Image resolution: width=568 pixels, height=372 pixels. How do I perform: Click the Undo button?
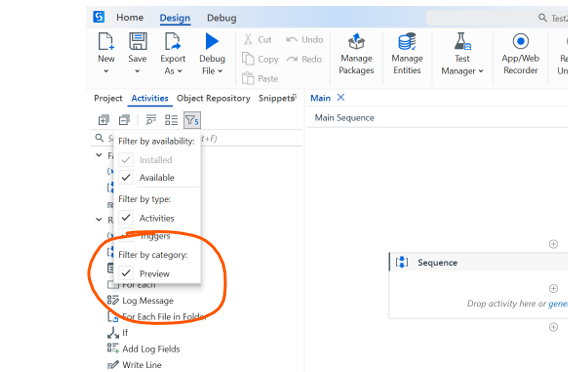(305, 39)
